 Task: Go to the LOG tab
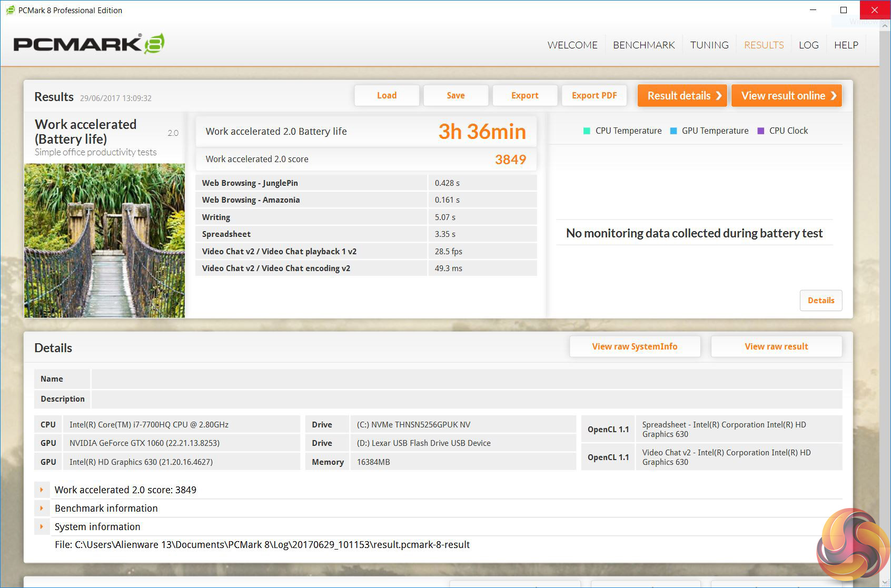808,45
